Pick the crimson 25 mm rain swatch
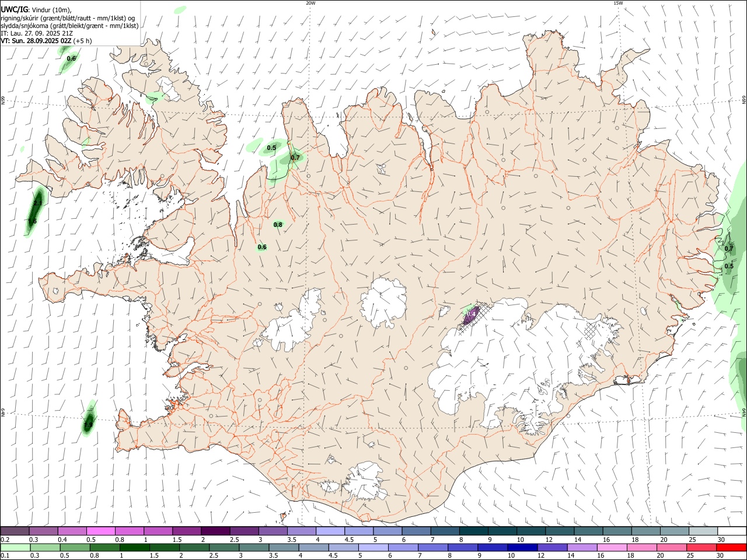This screenshot has height=560, width=747. 701,547
